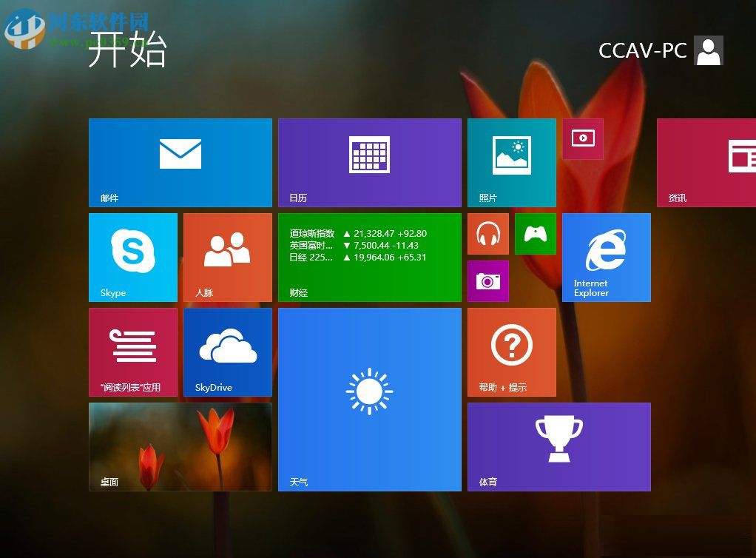Open the 阅读列表 Reading List app
This screenshot has width=756, height=558.
pos(132,352)
